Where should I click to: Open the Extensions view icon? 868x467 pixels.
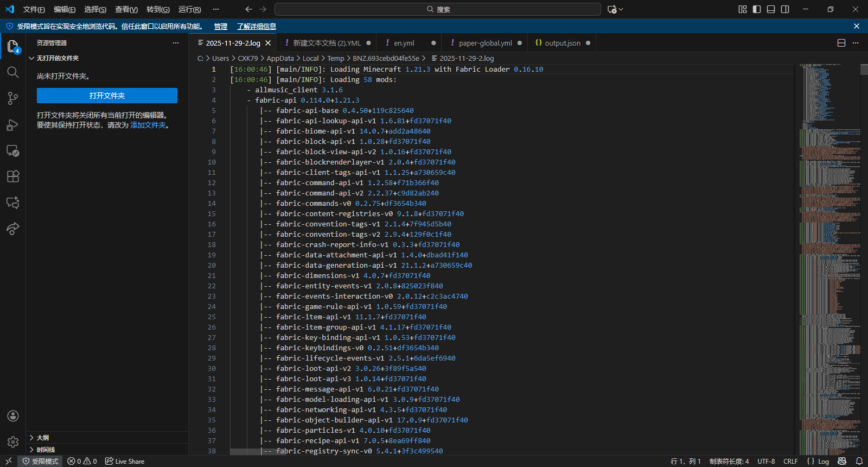(x=13, y=176)
